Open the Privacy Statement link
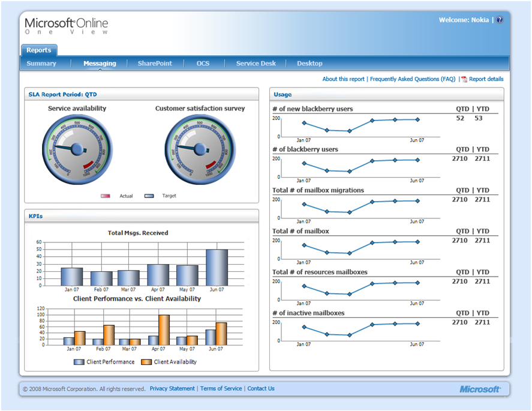 (x=172, y=389)
